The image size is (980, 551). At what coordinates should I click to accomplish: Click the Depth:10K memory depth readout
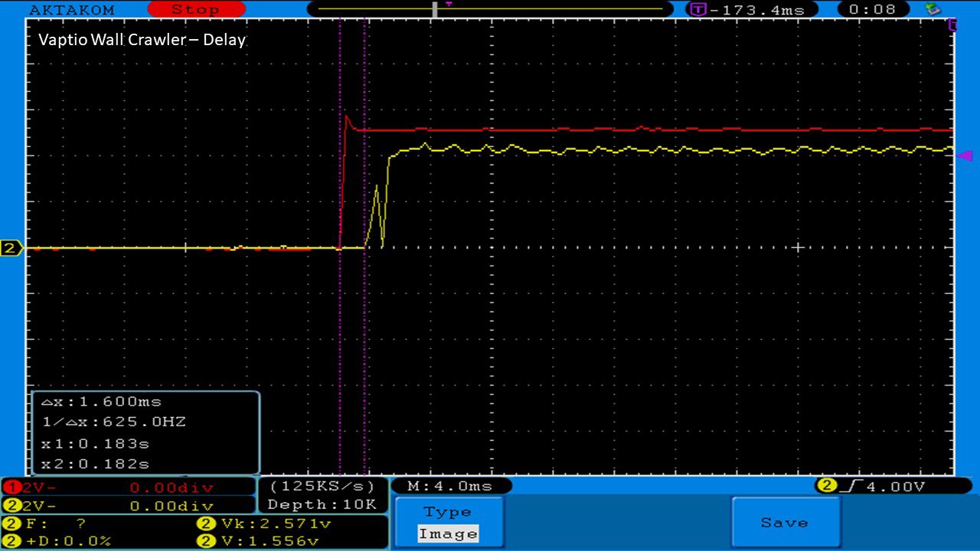(x=322, y=504)
